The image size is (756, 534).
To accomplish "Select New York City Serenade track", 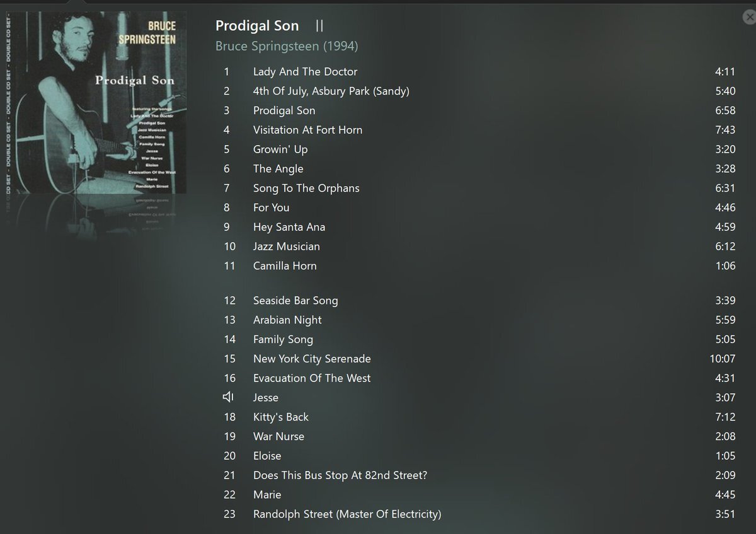I will coord(479,359).
